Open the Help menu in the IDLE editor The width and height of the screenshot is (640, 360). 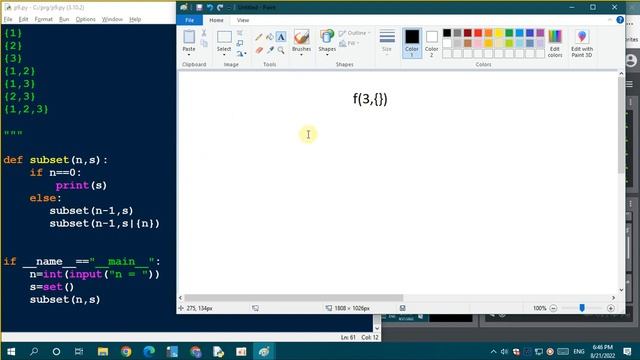(x=135, y=19)
